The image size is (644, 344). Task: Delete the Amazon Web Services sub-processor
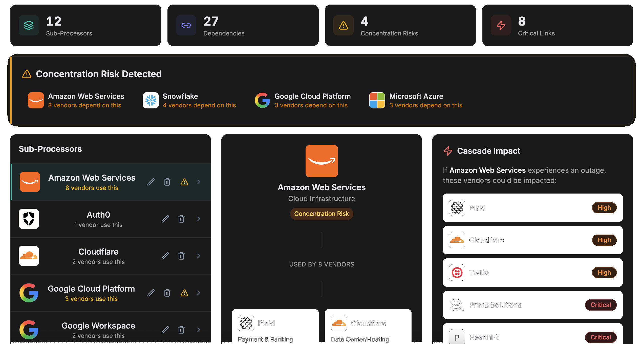coord(167,182)
